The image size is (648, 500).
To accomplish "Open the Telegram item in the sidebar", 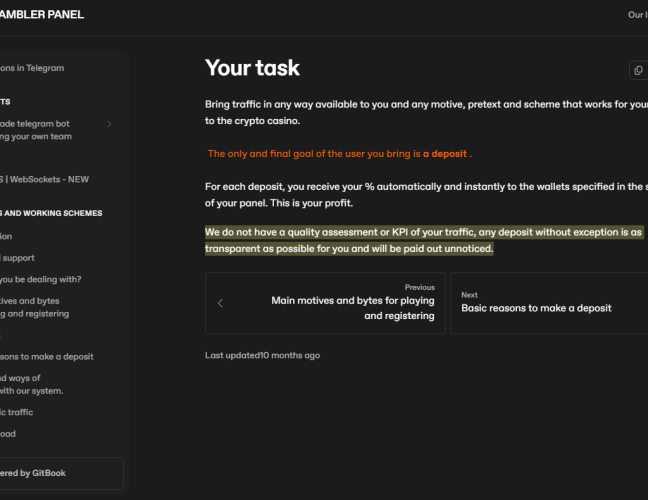I will (x=32, y=68).
